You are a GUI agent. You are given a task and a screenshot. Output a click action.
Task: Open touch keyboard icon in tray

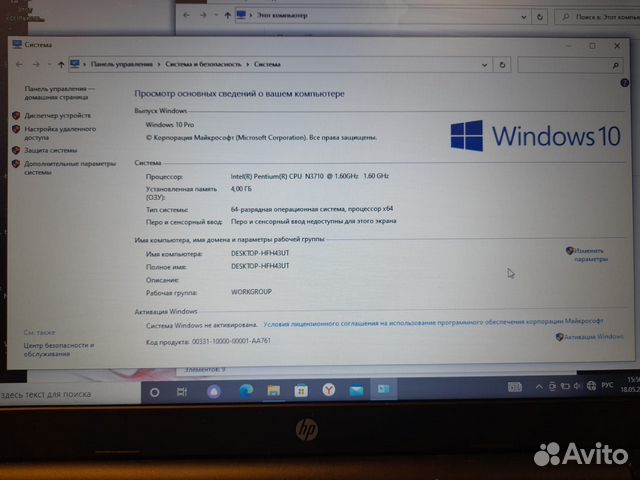tap(515, 387)
